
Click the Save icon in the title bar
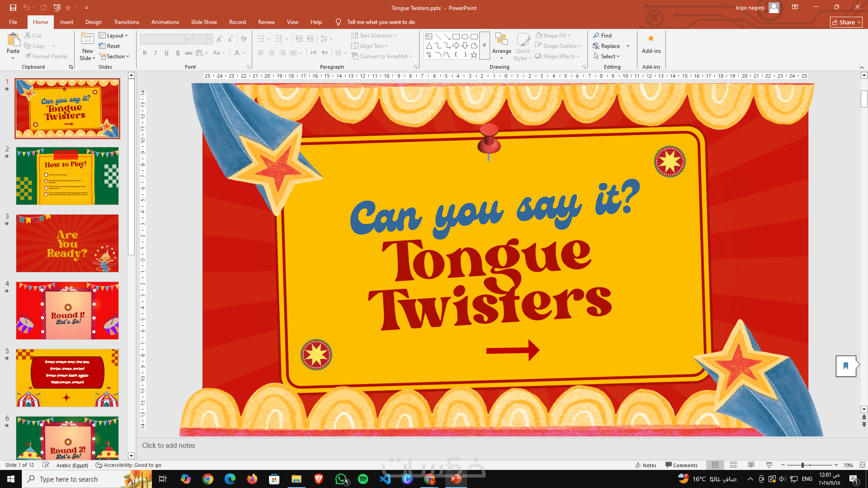pyautogui.click(x=13, y=8)
